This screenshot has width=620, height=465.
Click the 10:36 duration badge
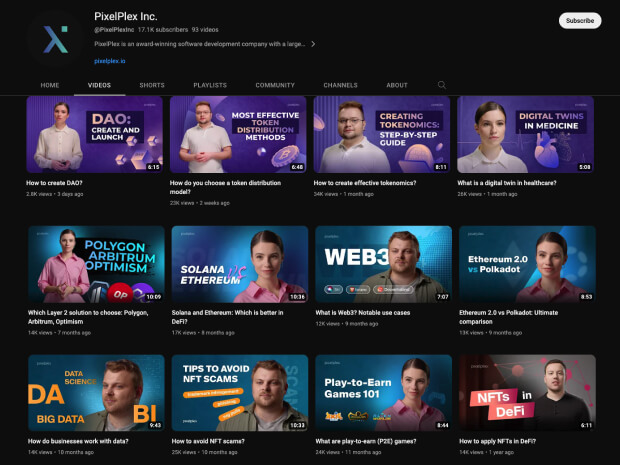(x=297, y=297)
